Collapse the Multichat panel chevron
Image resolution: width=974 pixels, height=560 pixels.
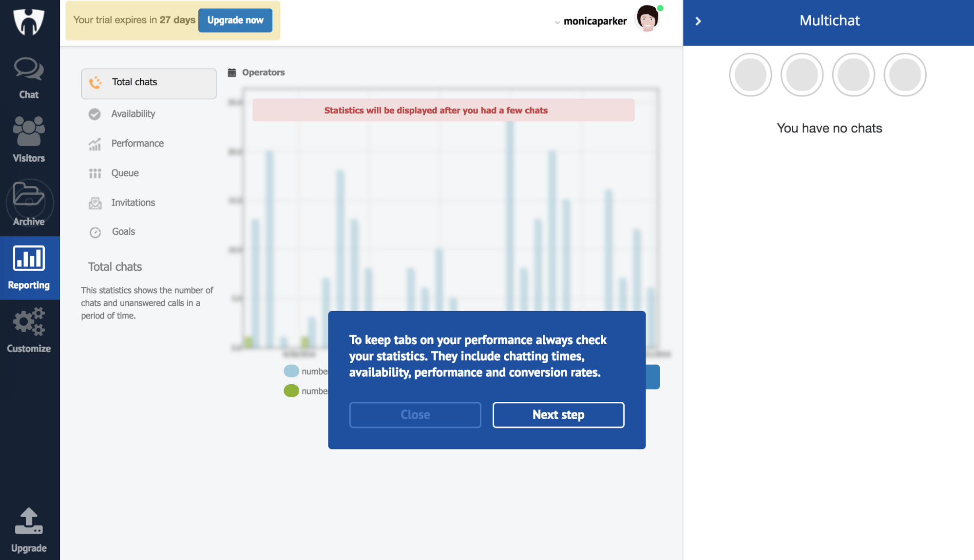tap(698, 21)
